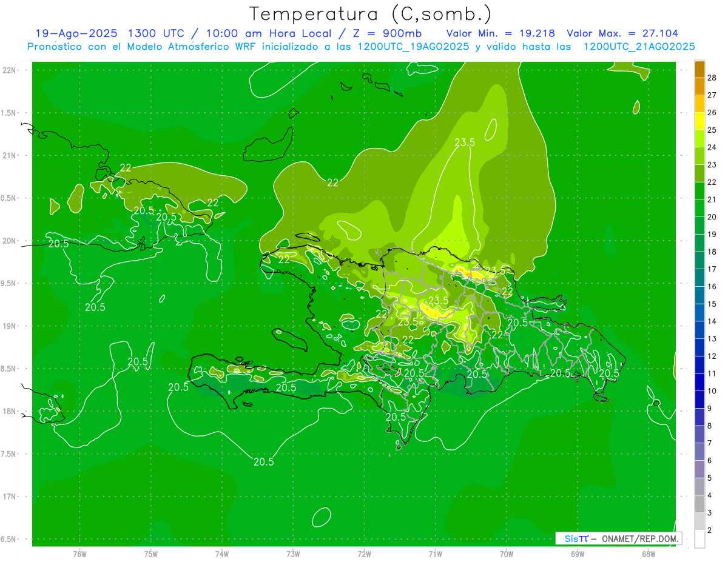
Task: Click the white legend swatch below 2
Action: (699, 539)
